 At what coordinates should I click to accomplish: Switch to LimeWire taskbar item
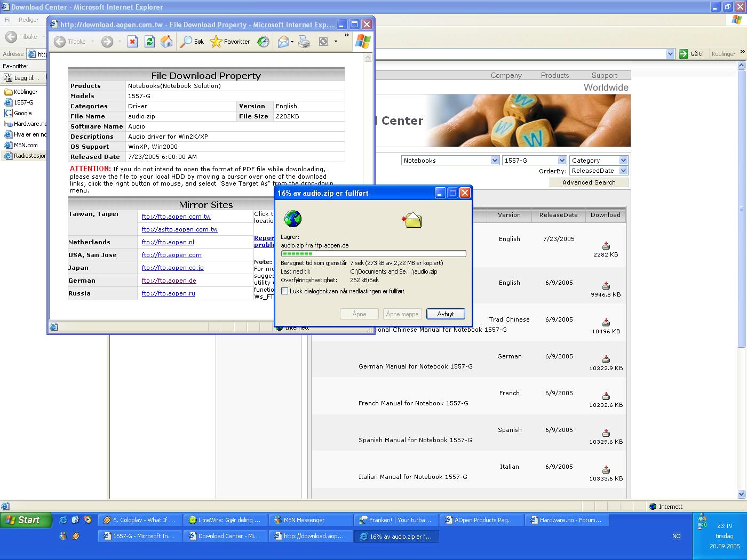[225, 520]
